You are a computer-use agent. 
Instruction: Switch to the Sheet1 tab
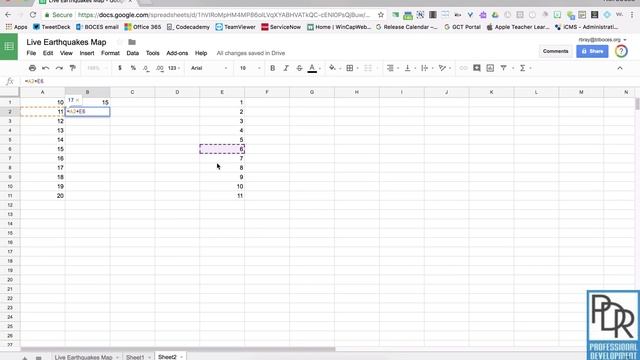pos(135,357)
